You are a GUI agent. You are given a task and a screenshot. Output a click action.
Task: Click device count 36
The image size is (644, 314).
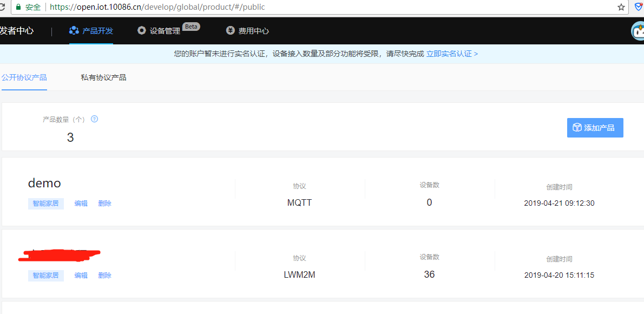point(429,274)
